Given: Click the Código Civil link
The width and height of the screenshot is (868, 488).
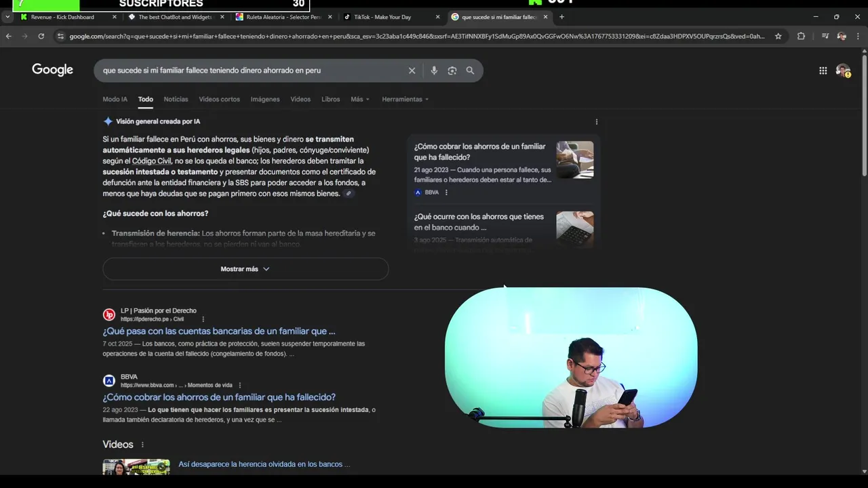Looking at the screenshot, I should point(152,161).
